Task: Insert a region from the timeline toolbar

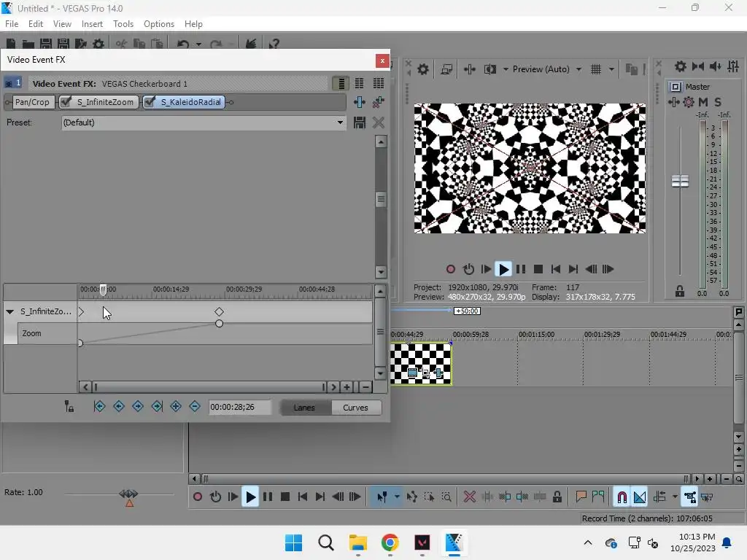Action: click(x=598, y=497)
